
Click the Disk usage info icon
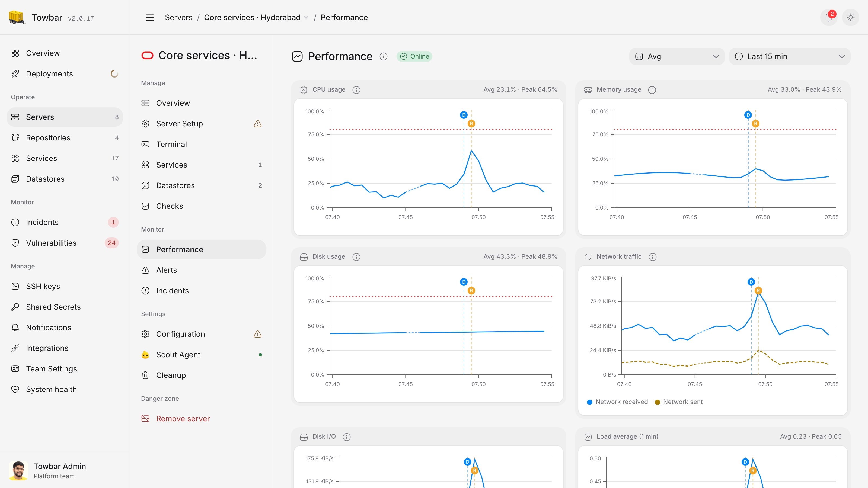356,257
